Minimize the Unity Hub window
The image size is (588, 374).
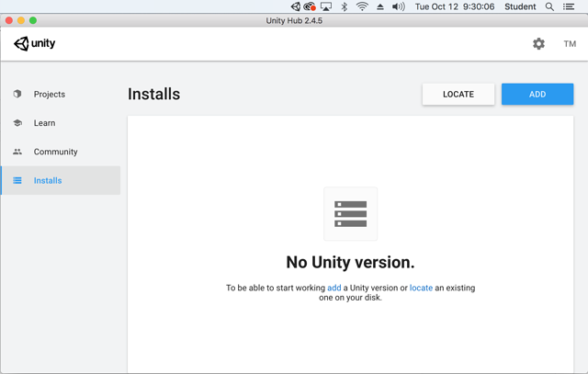pyautogui.click(x=21, y=20)
